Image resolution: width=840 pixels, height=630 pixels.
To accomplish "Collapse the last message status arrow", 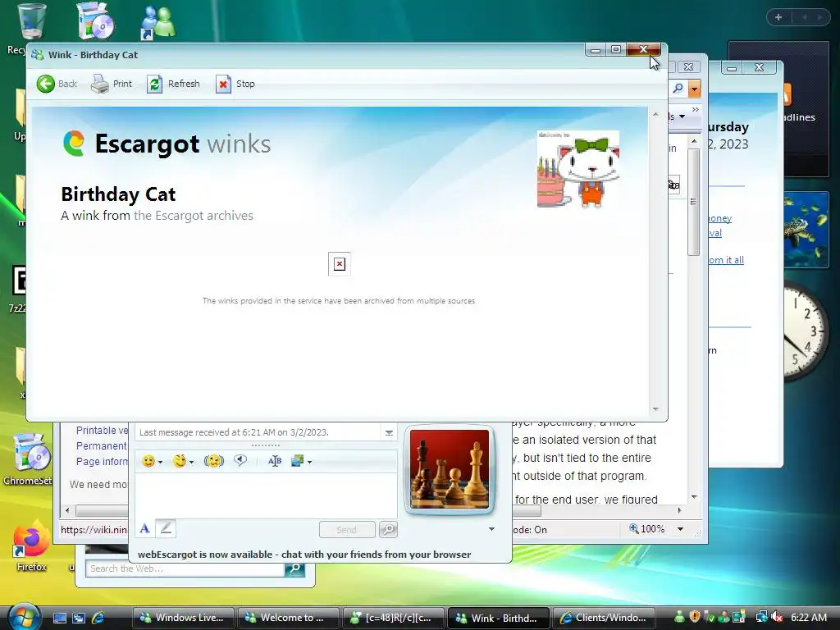I will point(390,433).
